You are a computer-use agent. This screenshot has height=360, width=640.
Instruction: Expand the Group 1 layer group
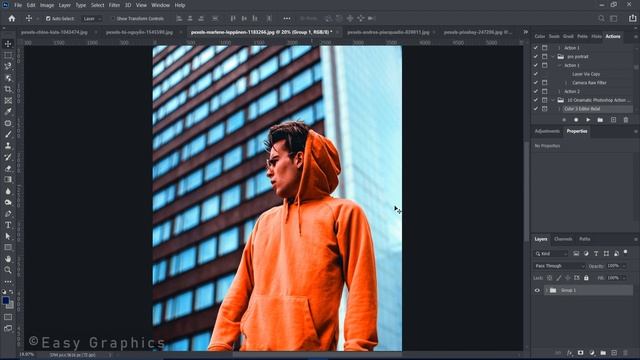(x=546, y=291)
